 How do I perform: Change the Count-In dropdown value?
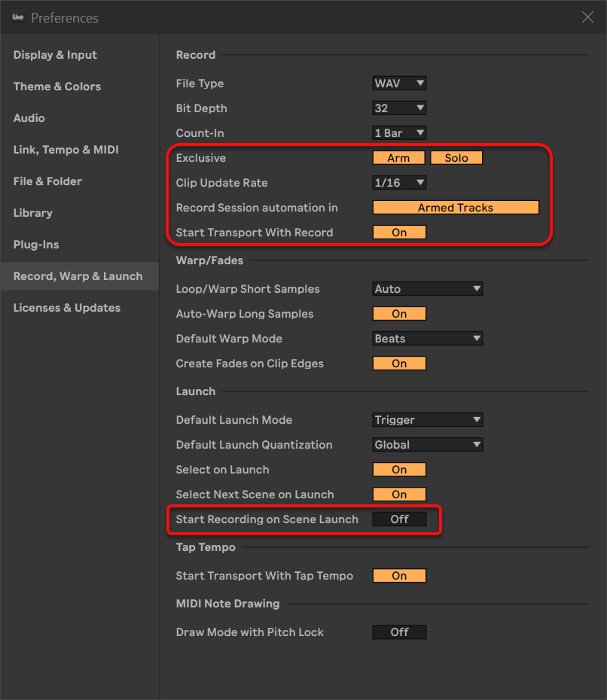399,133
